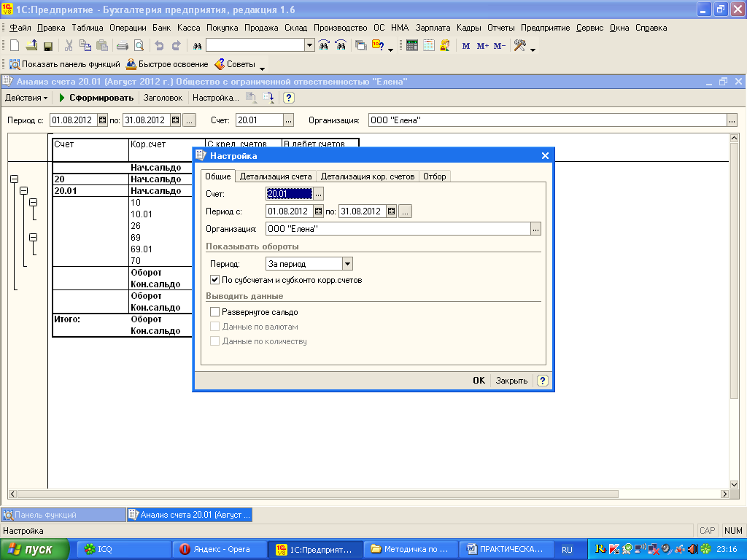Screen dimensions: 747x560
Task: Open Яндекс - Opera from taskbar
Action: click(x=219, y=549)
